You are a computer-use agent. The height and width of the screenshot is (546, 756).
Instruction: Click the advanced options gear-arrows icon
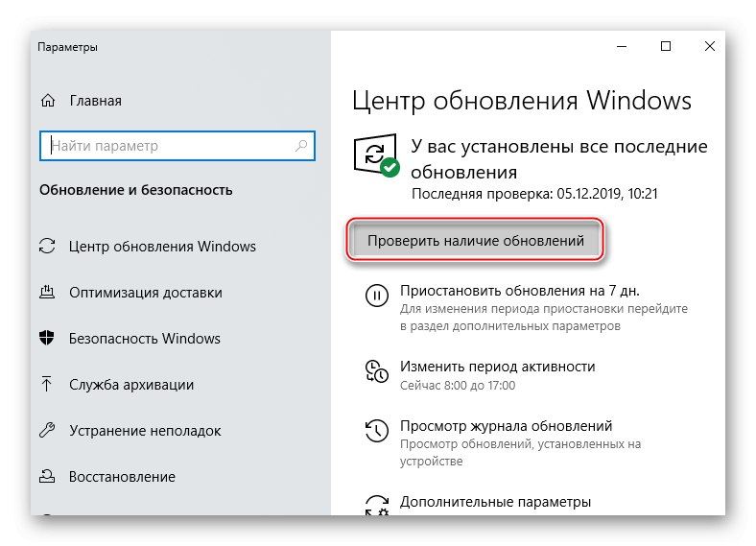click(x=377, y=504)
